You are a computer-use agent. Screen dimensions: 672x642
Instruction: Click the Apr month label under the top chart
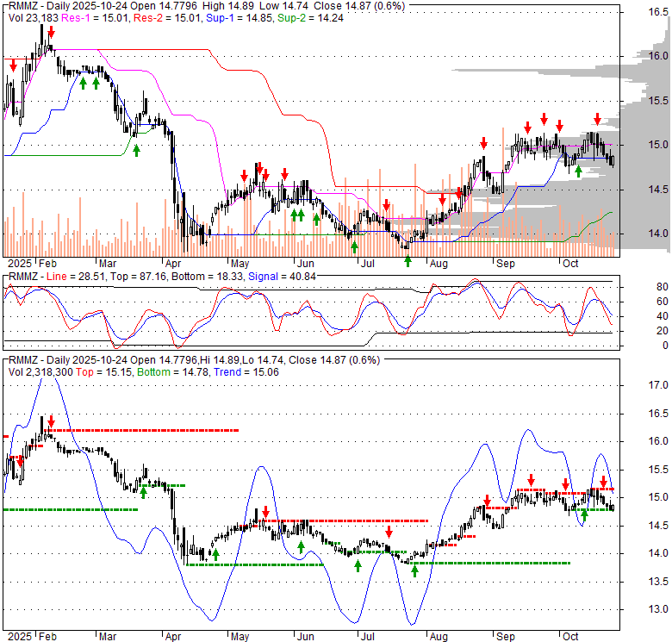point(173,264)
